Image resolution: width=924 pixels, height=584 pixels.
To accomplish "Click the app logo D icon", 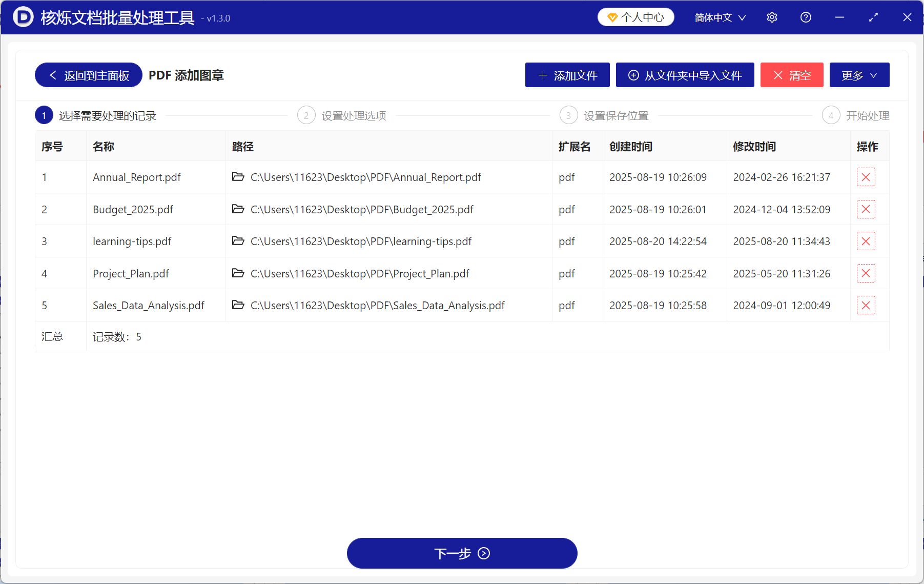I will coord(22,17).
